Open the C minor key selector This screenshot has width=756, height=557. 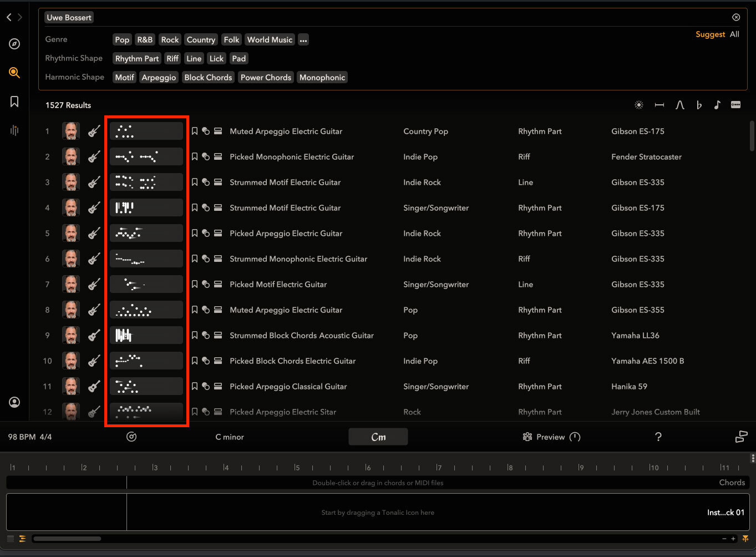[230, 437]
